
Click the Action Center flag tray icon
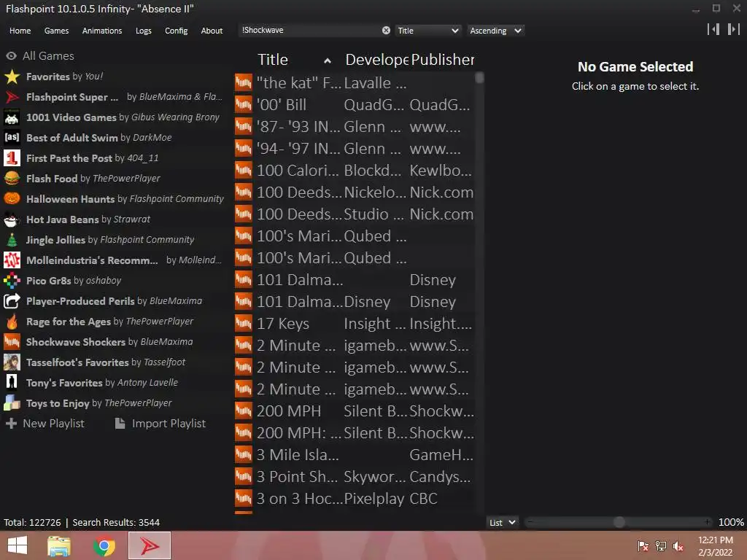click(x=643, y=546)
